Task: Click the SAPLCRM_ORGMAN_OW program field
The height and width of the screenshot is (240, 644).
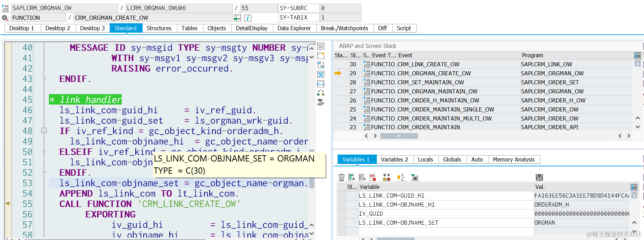Action: (65, 8)
